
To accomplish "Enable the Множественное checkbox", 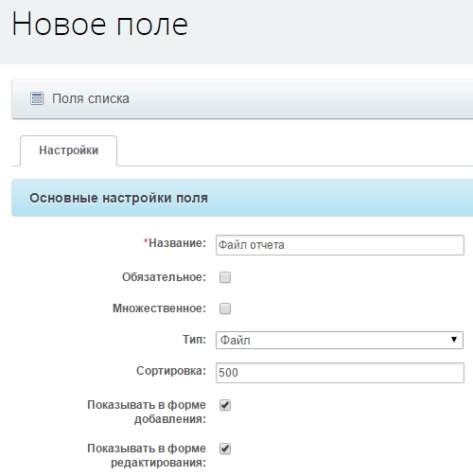I will pos(225,309).
